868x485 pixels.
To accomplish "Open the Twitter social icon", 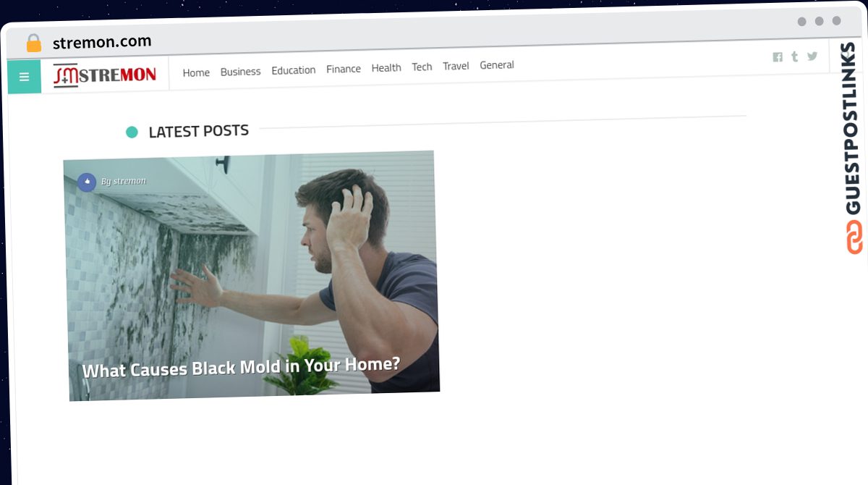I will 812,56.
